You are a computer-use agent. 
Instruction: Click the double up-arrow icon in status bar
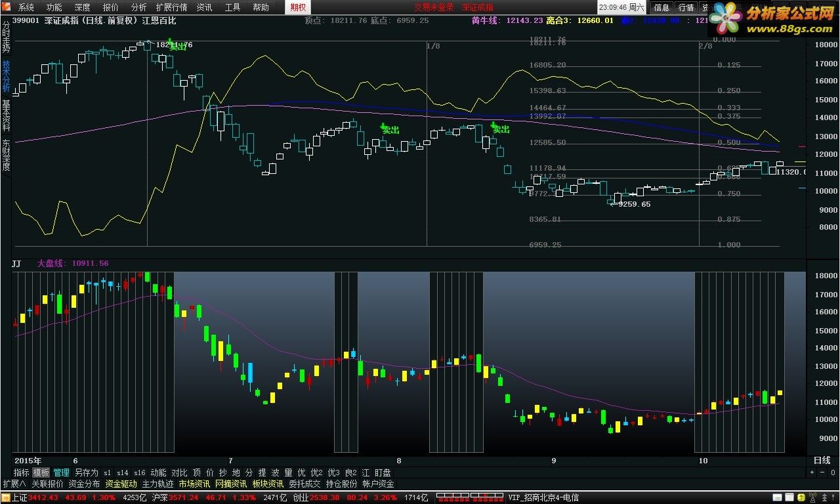tap(825, 497)
